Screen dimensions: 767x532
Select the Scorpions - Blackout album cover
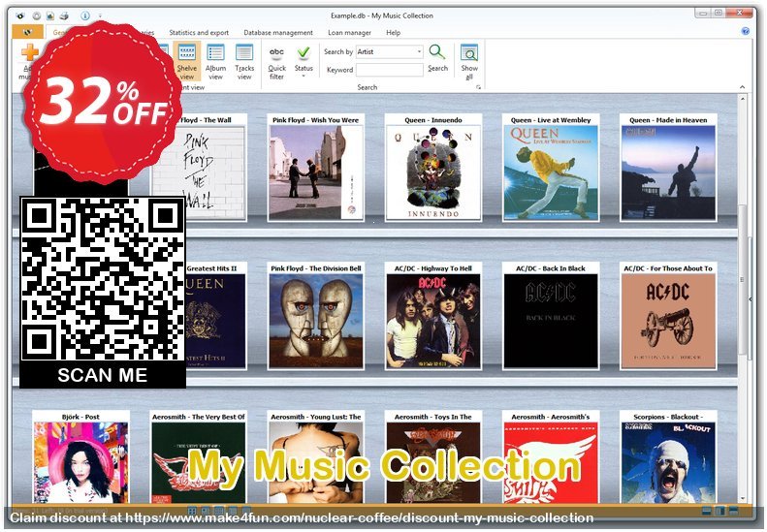point(668,462)
